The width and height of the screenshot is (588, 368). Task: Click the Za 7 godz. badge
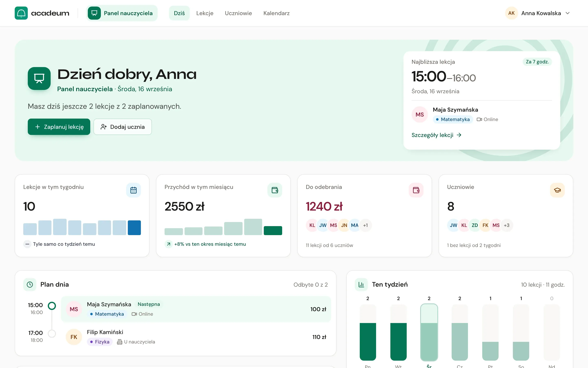tap(537, 62)
